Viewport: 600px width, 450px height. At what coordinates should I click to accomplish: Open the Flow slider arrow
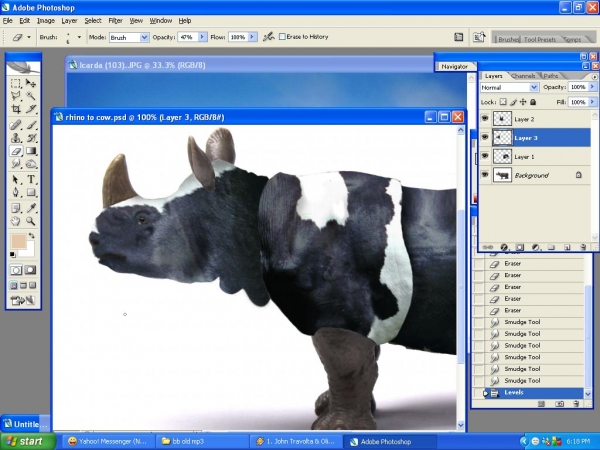coord(252,37)
